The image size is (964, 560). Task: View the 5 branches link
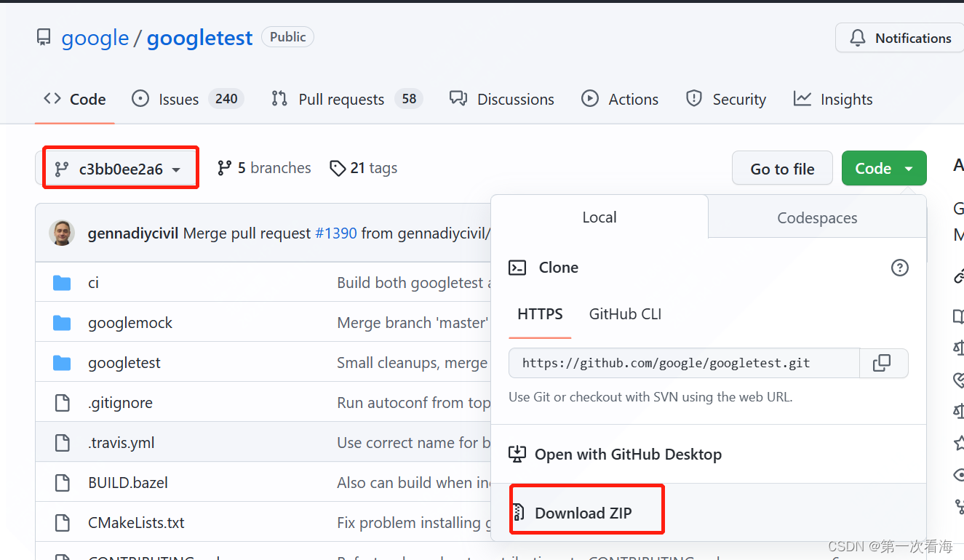[x=264, y=168]
